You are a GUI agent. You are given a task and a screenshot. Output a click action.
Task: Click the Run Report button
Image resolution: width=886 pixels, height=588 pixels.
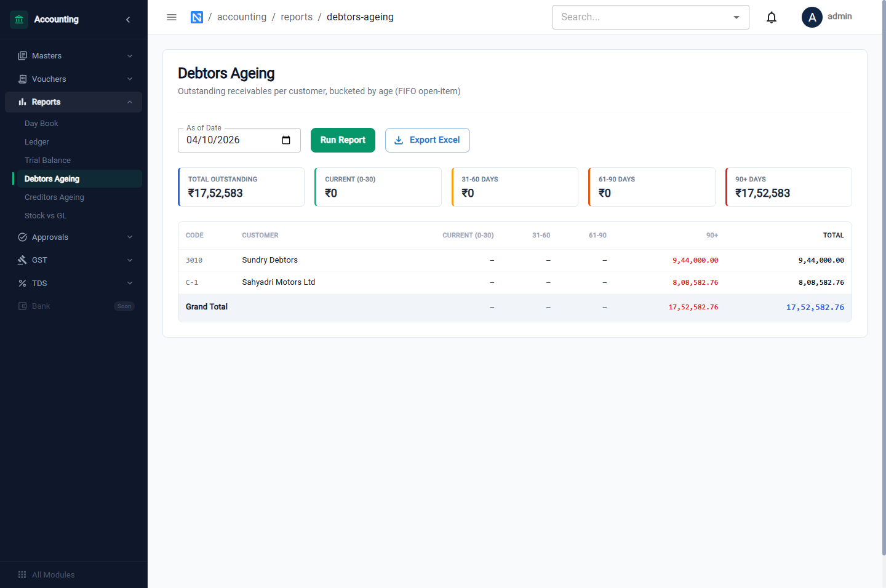tap(343, 140)
